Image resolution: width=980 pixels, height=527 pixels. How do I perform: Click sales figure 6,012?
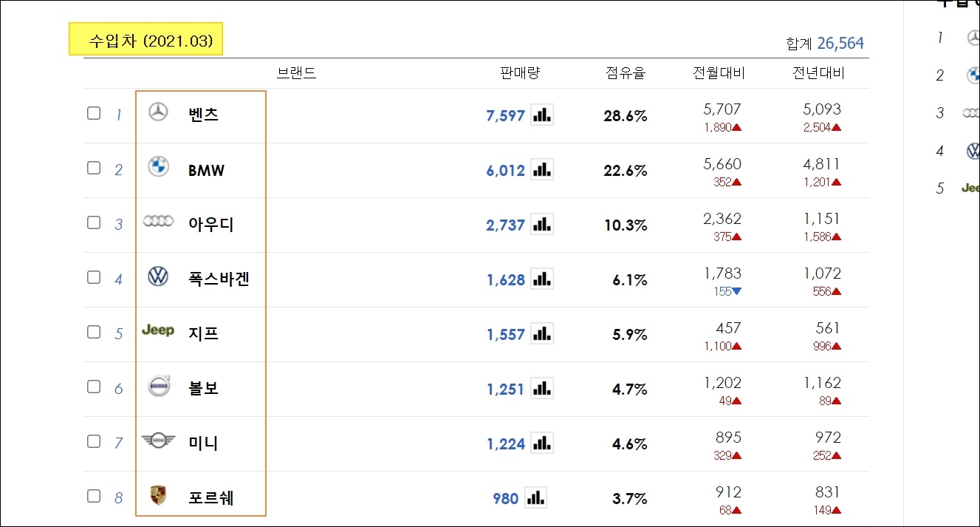[505, 171]
